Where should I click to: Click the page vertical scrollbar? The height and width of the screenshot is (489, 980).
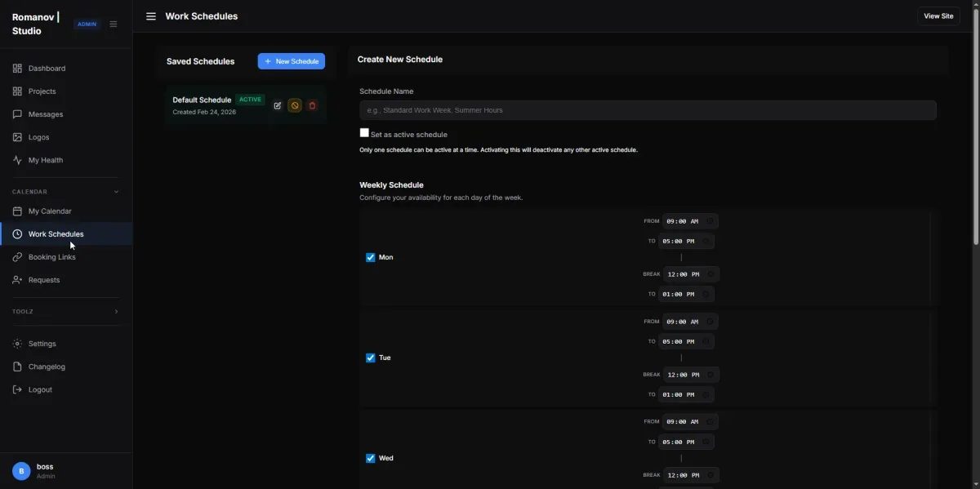click(x=976, y=122)
